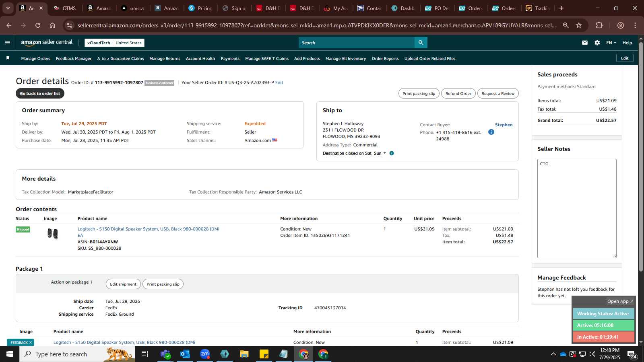
Task: Show hidden system tray icons
Action: 553,354
